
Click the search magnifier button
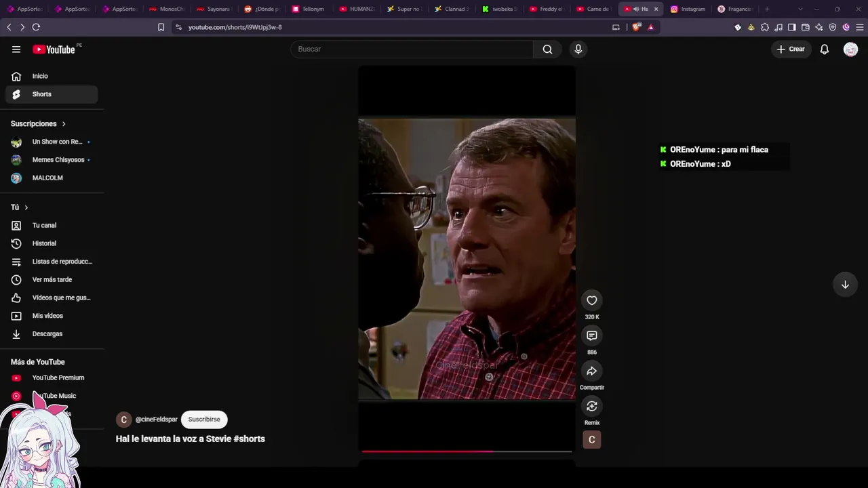547,49
